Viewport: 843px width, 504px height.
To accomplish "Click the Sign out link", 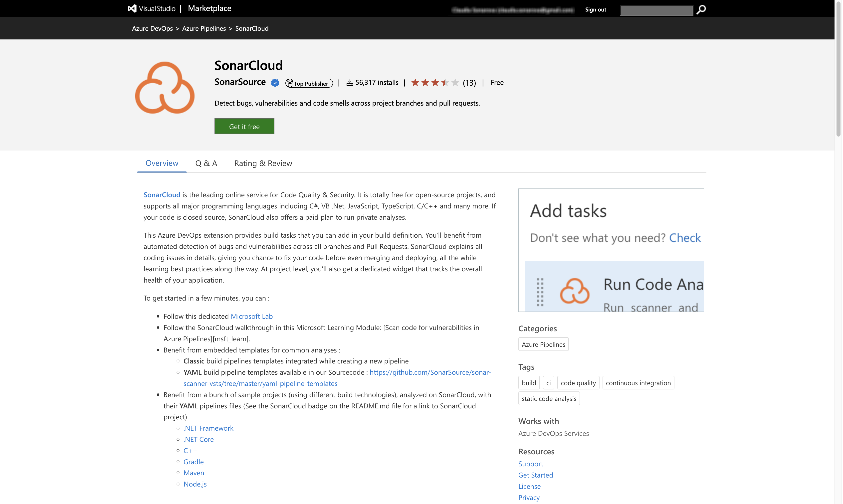I will coord(596,9).
